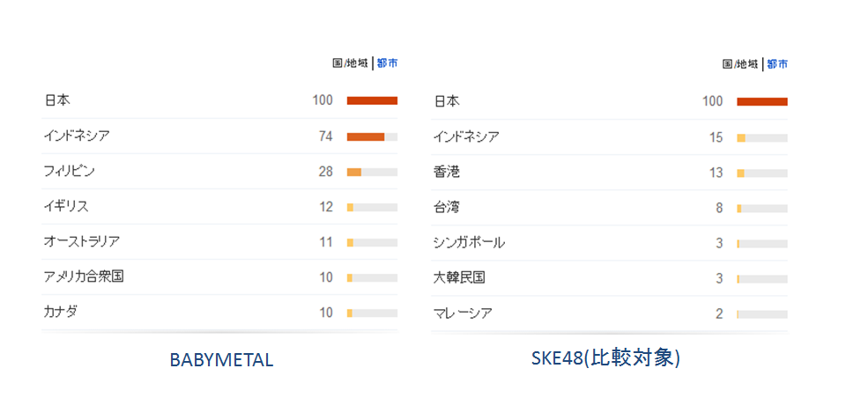Open アメリカ合衆国 region entry
The height and width of the screenshot is (420, 868).
[84, 276]
